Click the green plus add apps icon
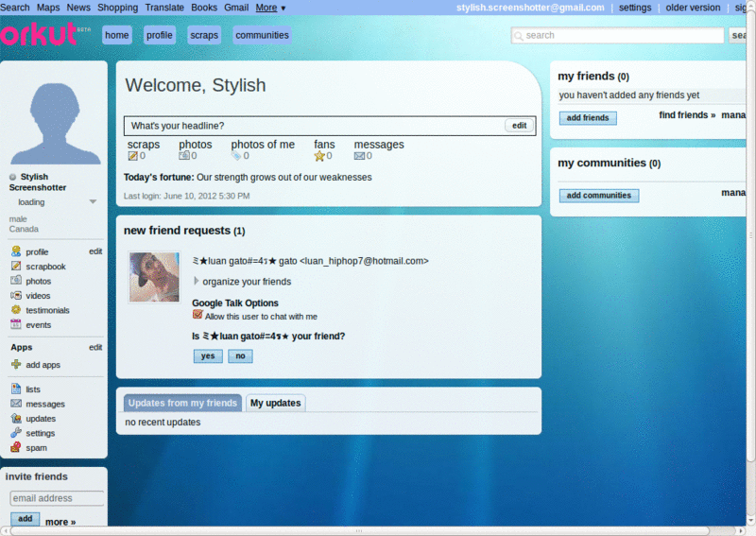 [x=16, y=364]
